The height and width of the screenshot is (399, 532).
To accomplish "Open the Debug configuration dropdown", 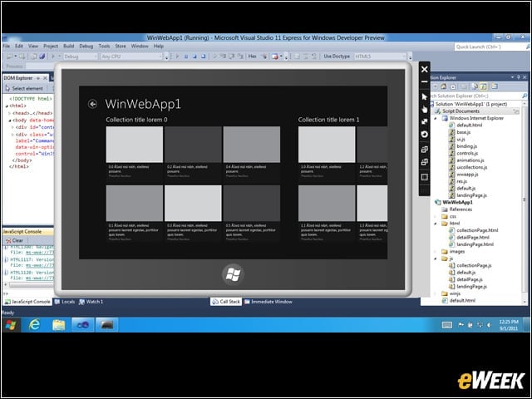I will coord(80,57).
